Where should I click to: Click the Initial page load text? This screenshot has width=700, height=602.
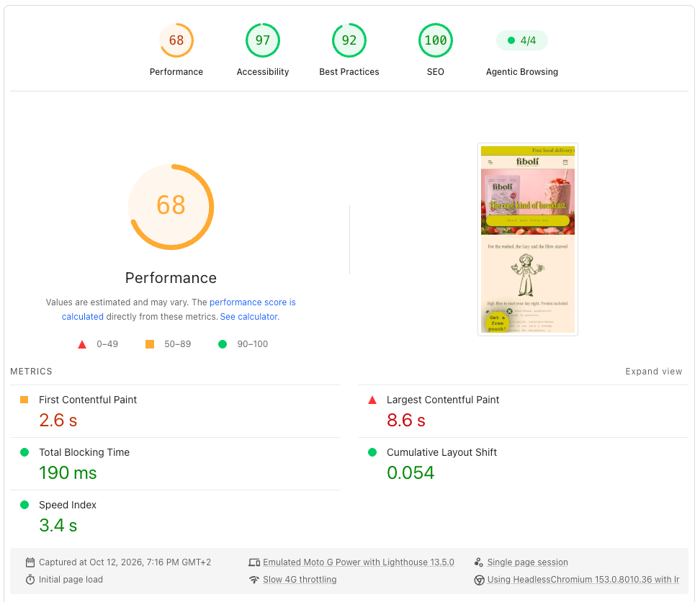point(71,580)
